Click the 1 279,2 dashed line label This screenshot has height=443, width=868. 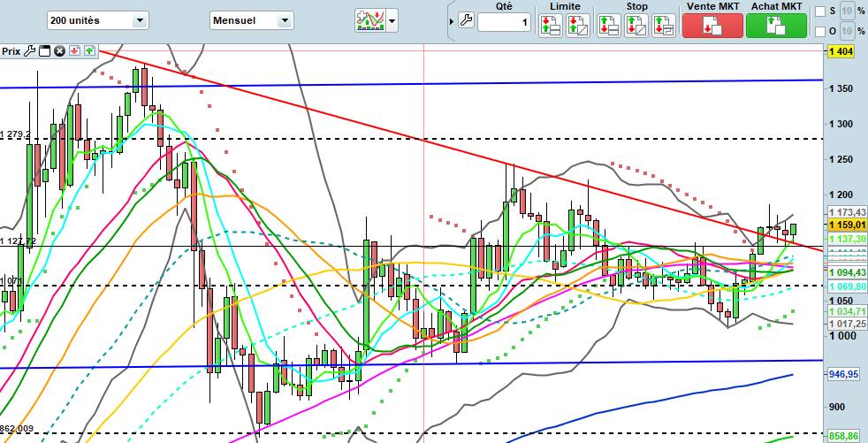tap(15, 134)
